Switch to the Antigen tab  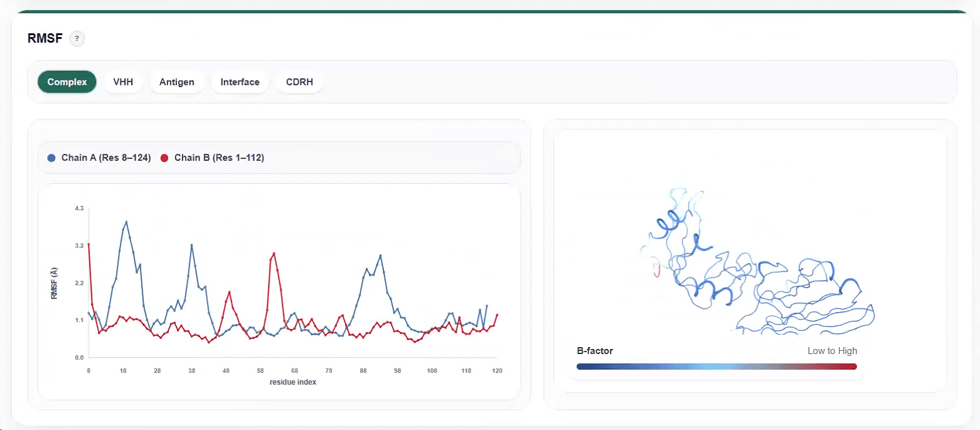tap(177, 82)
